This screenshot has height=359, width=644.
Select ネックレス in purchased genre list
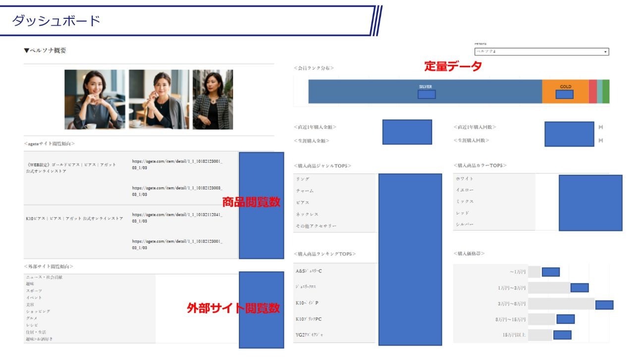308,214
